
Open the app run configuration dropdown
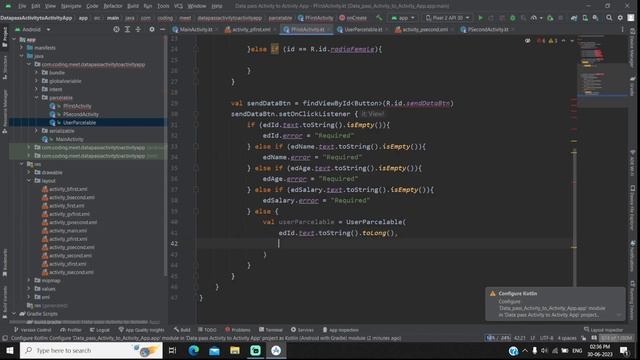403,18
